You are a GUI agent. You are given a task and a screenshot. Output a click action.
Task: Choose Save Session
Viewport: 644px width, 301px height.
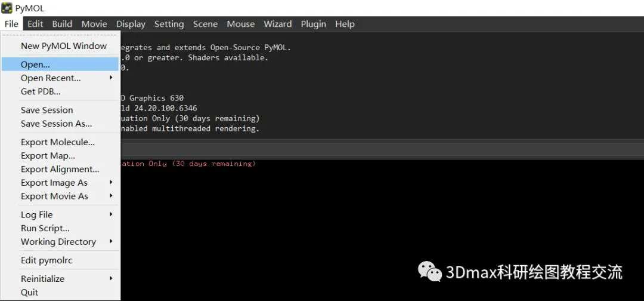pyautogui.click(x=60, y=110)
